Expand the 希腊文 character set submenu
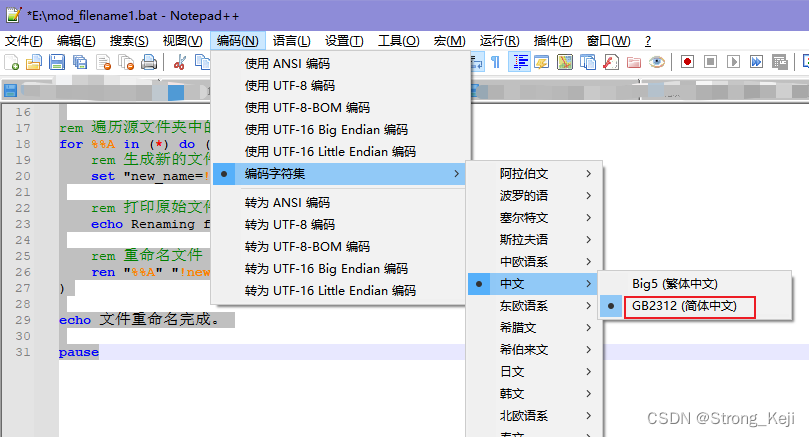 [x=534, y=328]
